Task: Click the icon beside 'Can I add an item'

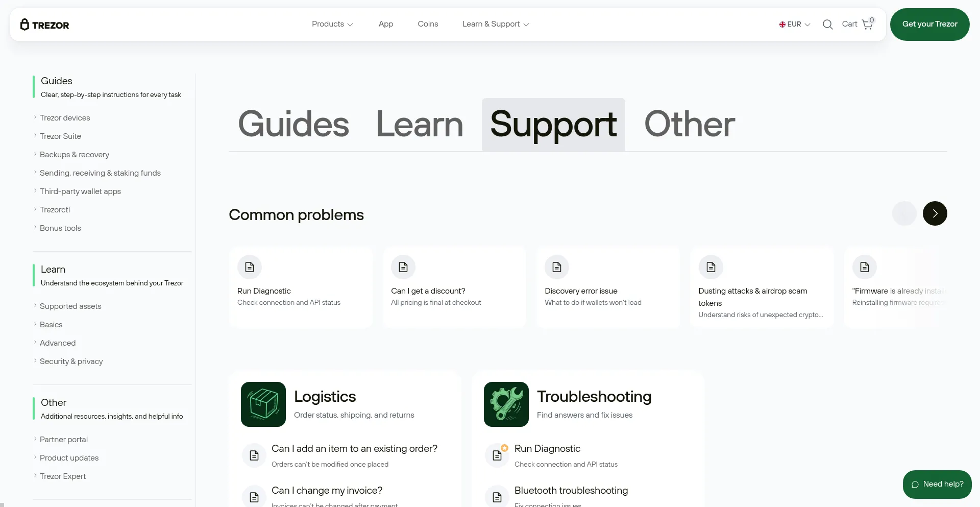Action: click(x=254, y=456)
